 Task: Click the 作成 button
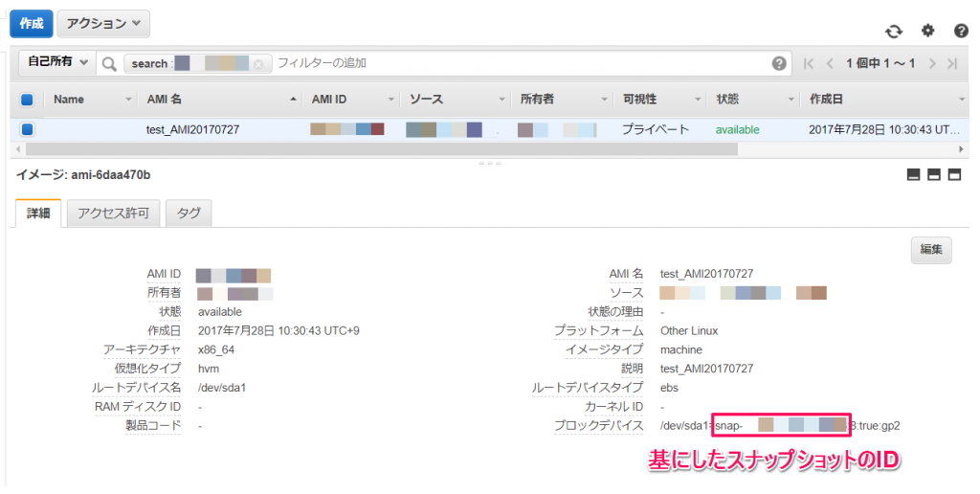(32, 24)
